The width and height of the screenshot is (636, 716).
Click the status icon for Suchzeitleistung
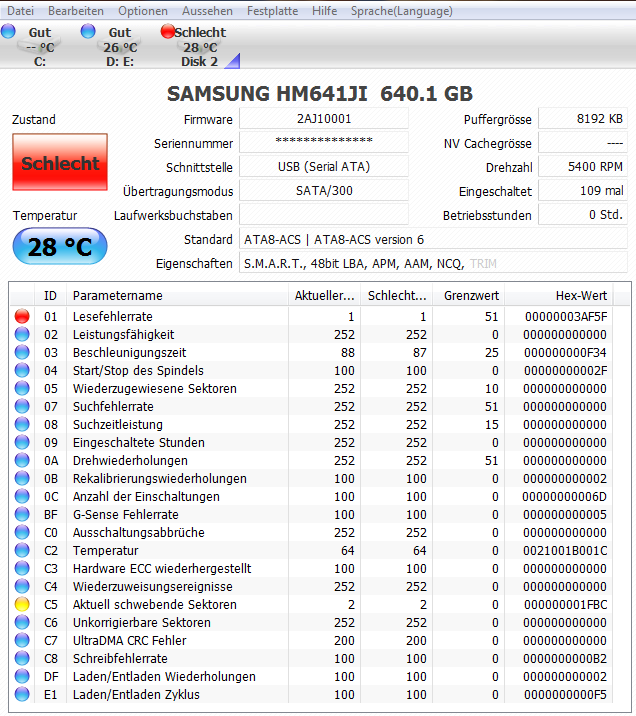[22, 424]
